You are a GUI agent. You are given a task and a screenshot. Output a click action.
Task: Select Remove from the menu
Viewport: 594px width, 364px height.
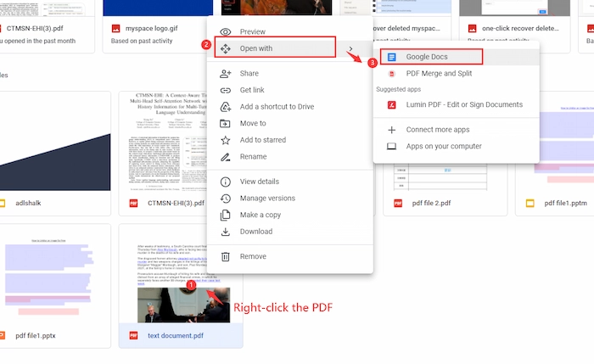pyautogui.click(x=290, y=256)
